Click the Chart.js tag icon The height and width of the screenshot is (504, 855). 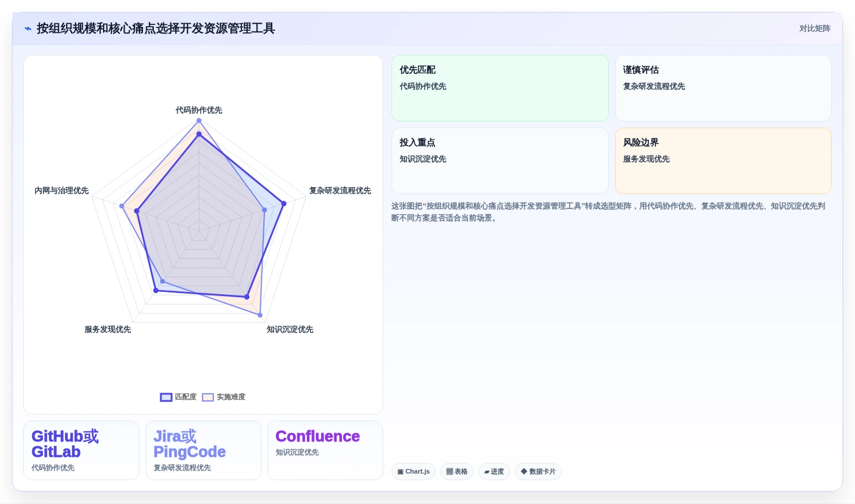(400, 472)
